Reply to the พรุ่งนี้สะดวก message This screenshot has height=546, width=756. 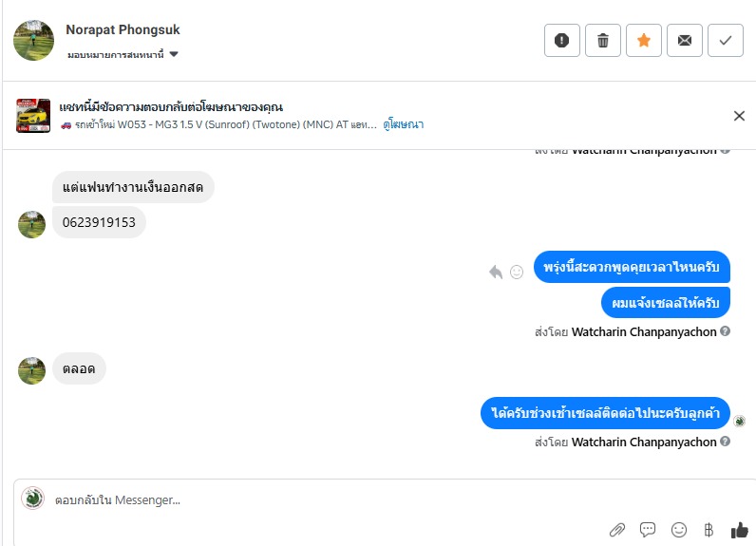point(495,272)
